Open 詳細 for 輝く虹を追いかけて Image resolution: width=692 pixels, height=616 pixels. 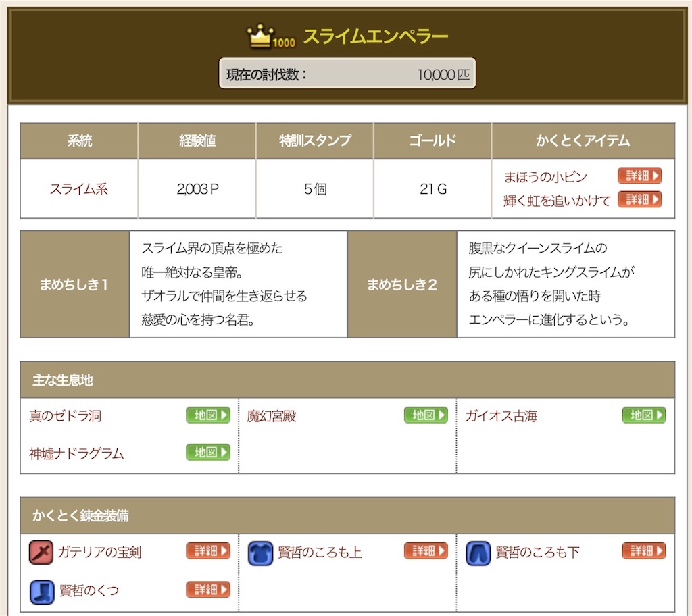[639, 199]
